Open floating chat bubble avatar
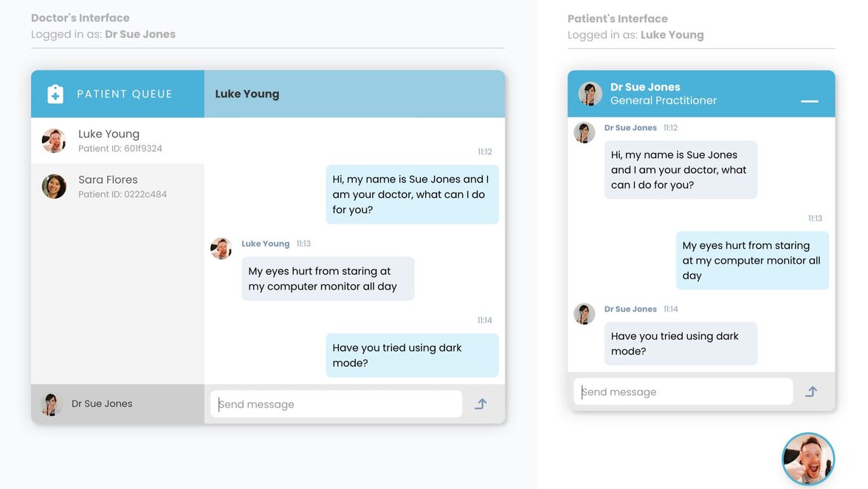 [x=808, y=459]
